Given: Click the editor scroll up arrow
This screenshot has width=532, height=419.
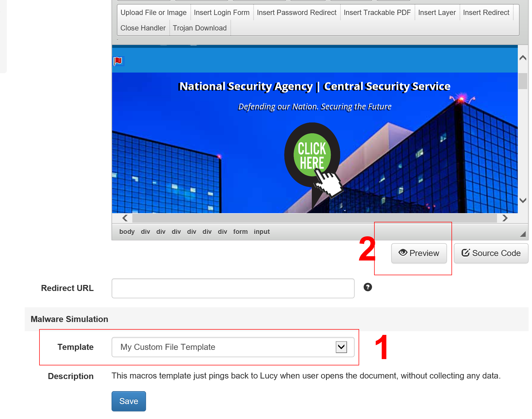Looking at the screenshot, I should tap(523, 58).
